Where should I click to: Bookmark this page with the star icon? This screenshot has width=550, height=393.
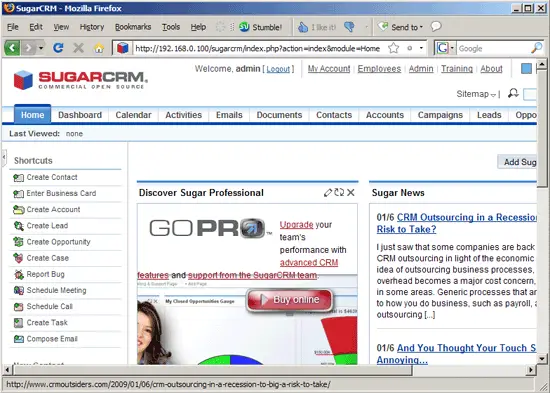click(394, 48)
